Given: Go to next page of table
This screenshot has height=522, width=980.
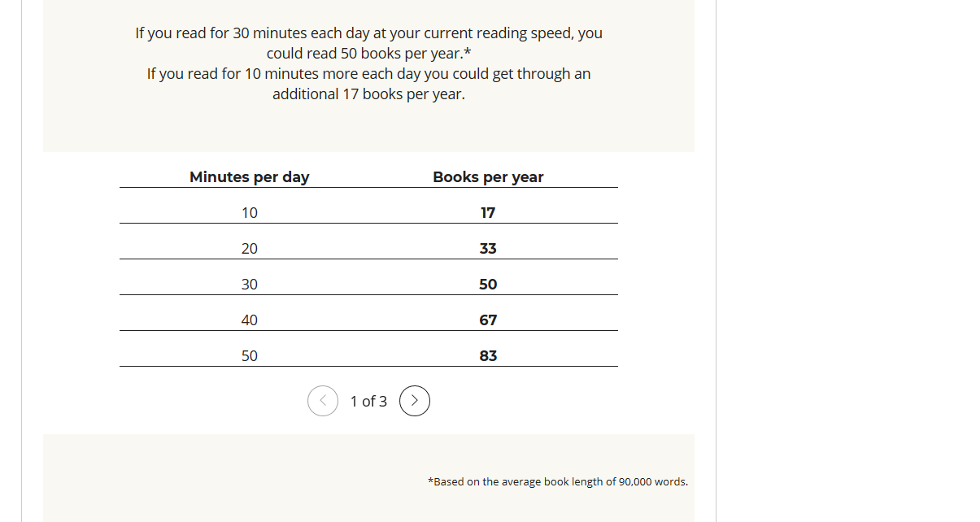Looking at the screenshot, I should (x=415, y=401).
